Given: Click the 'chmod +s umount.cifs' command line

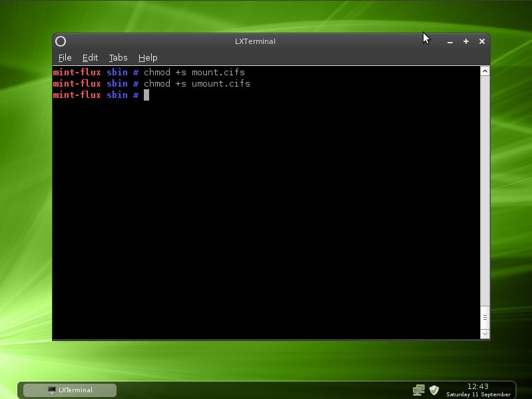Looking at the screenshot, I should (x=197, y=83).
